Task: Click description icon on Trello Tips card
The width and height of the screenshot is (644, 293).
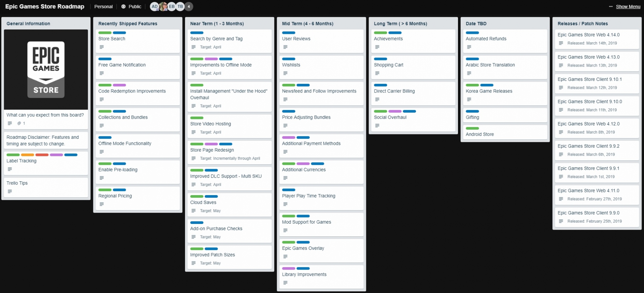Action: coord(10,191)
